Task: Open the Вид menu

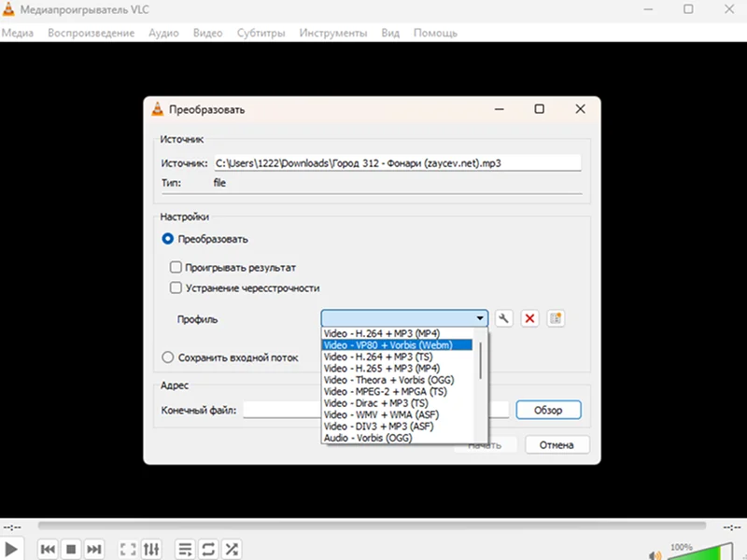Action: 390,33
